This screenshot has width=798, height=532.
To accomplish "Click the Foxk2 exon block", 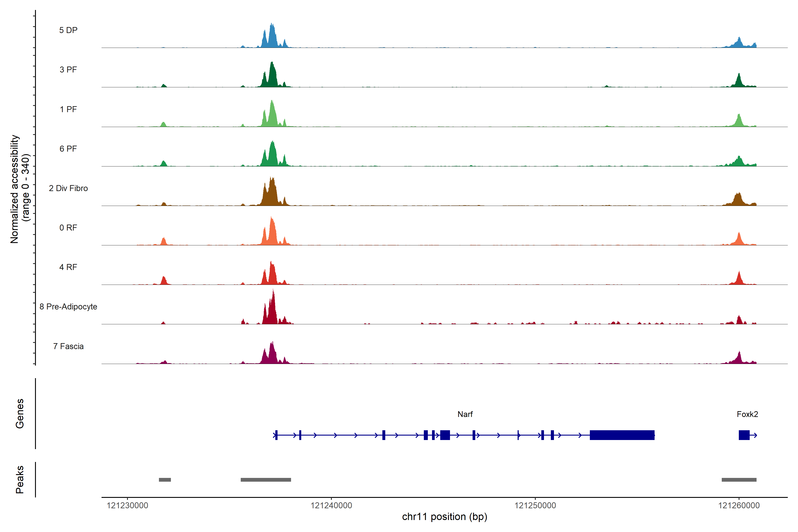I will [744, 435].
